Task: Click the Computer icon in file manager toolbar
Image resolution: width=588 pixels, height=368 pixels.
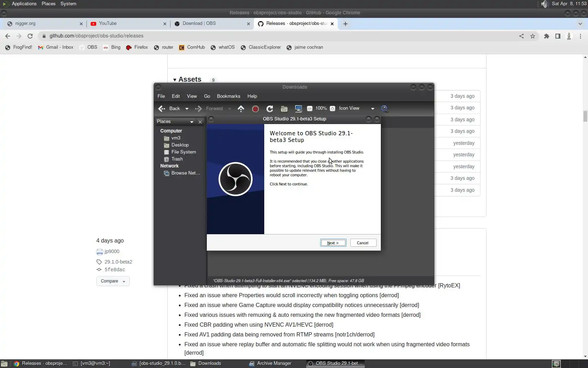Action: [x=299, y=109]
